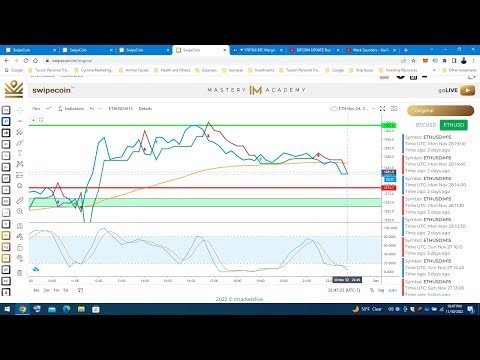
Task: Open the MetaMask fox extension
Action: pyautogui.click(x=425, y=61)
